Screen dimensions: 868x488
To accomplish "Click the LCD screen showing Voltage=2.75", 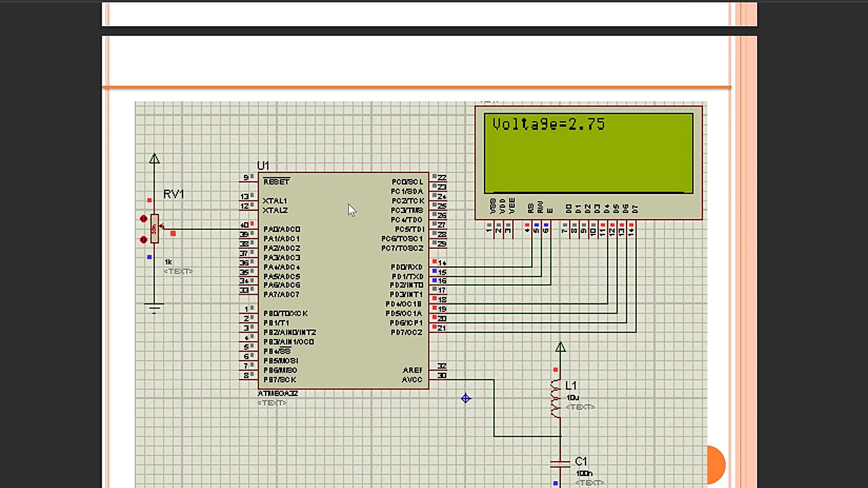I will (588, 153).
